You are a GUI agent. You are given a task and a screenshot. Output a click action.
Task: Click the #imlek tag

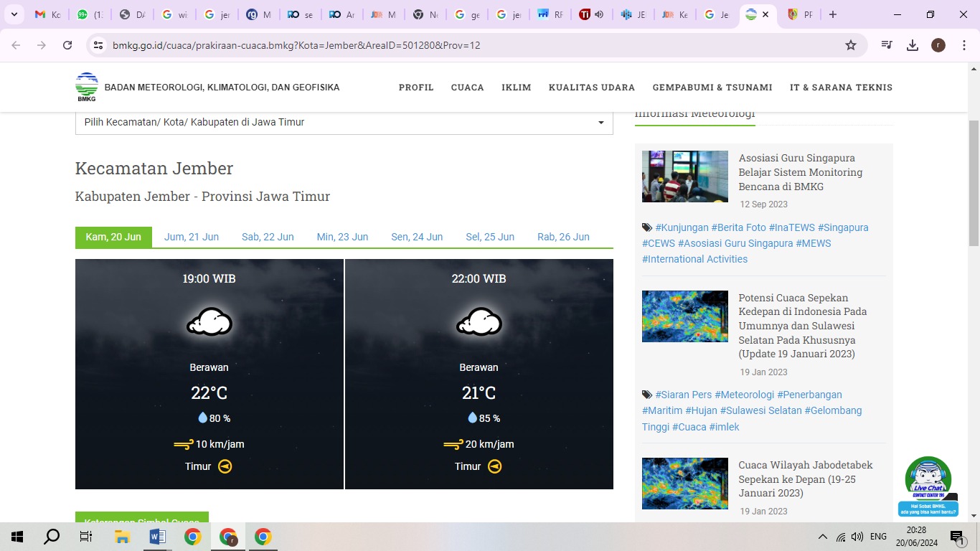pyautogui.click(x=725, y=427)
